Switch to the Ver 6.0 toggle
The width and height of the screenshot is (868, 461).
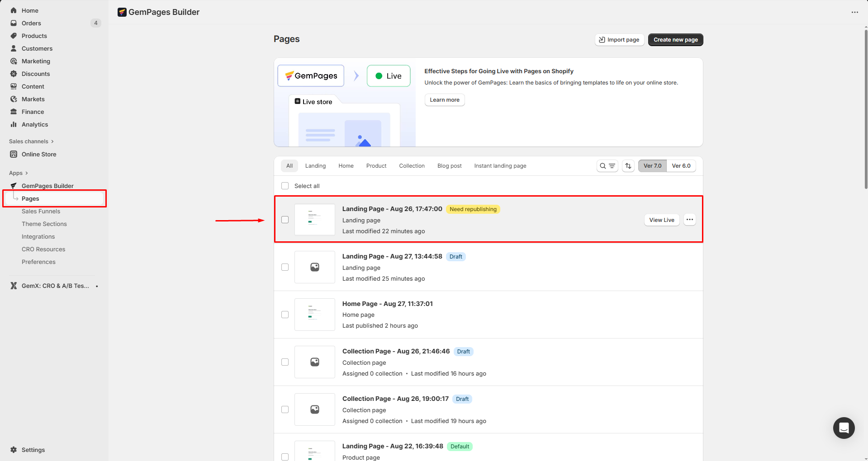681,166
